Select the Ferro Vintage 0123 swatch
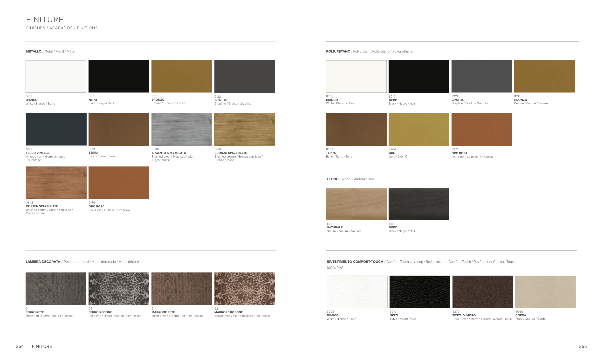603x364 pixels. pos(56,129)
